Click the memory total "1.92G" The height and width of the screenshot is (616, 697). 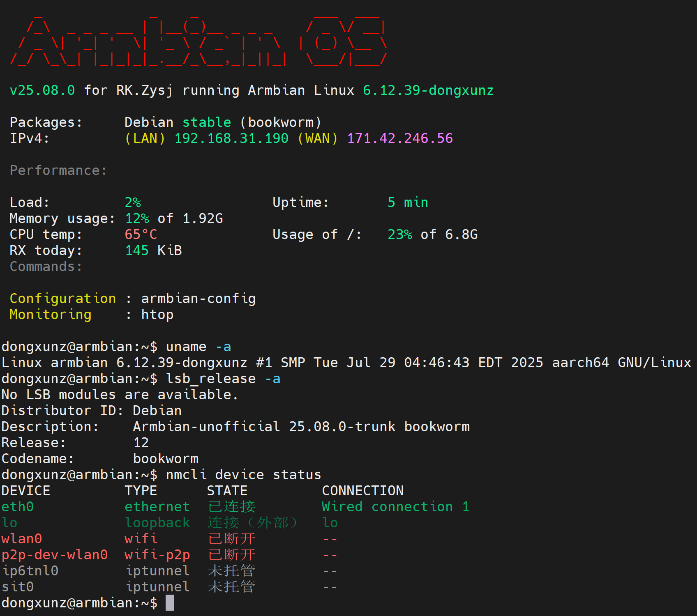[203, 218]
